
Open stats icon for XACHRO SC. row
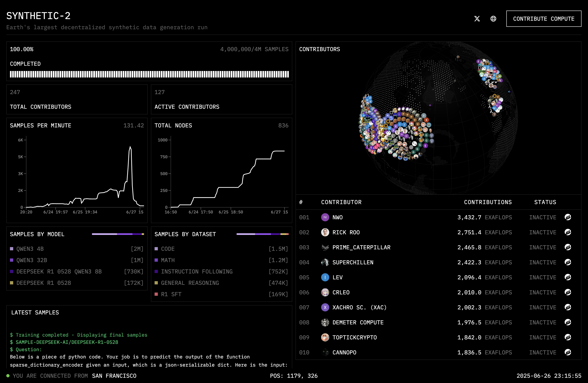(x=568, y=308)
